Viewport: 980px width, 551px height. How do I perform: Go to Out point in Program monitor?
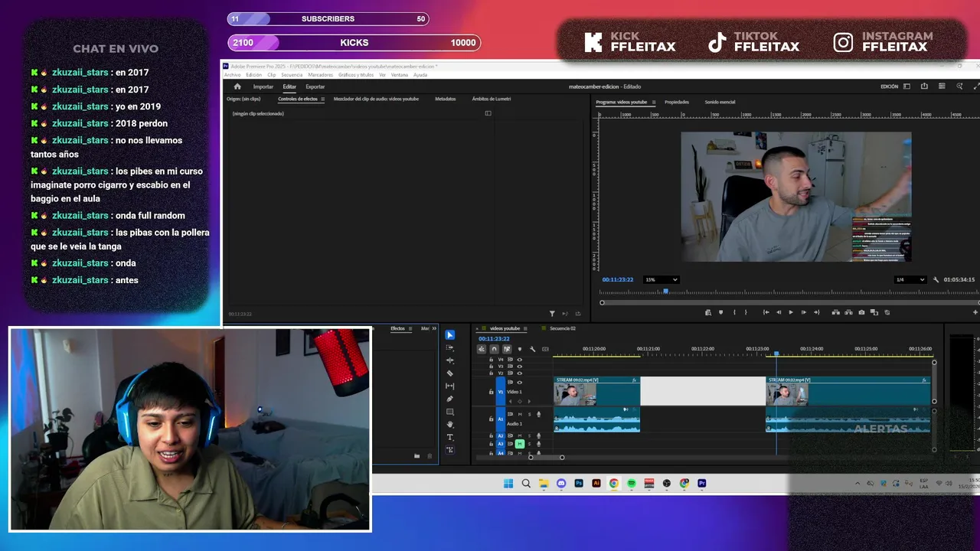(816, 312)
